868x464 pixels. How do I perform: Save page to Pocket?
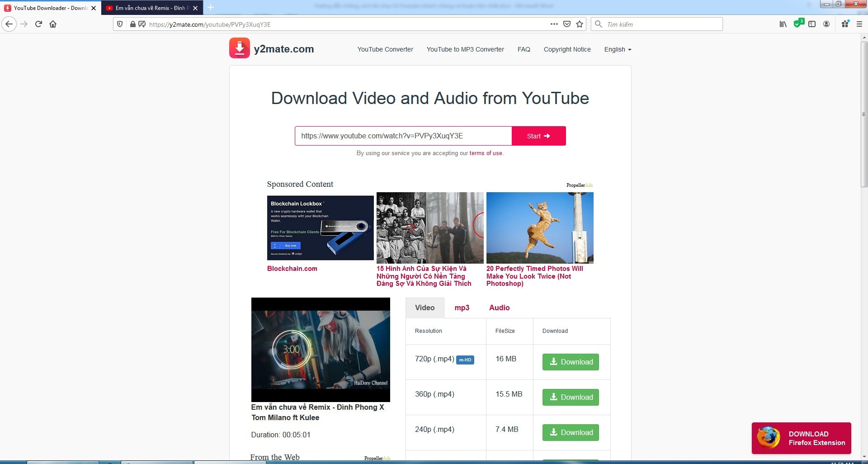[x=567, y=24]
